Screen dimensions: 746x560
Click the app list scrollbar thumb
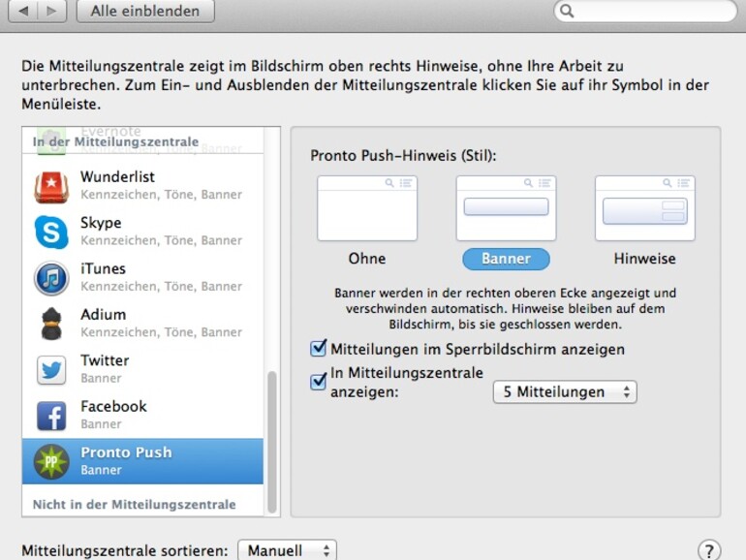point(272,442)
